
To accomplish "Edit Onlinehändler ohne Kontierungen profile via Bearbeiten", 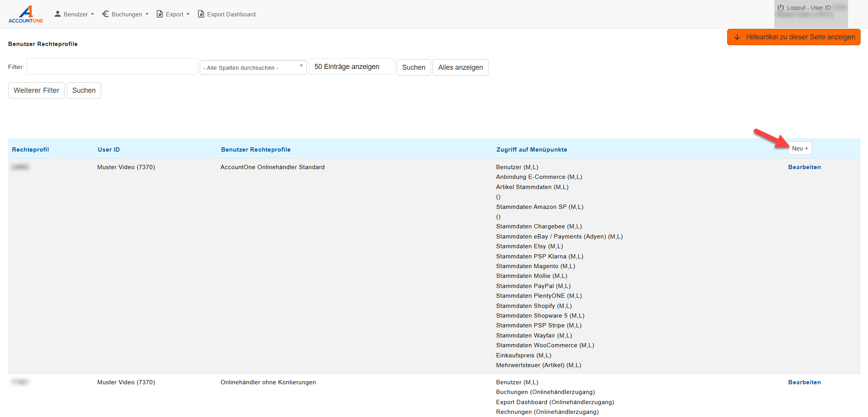I will (804, 382).
